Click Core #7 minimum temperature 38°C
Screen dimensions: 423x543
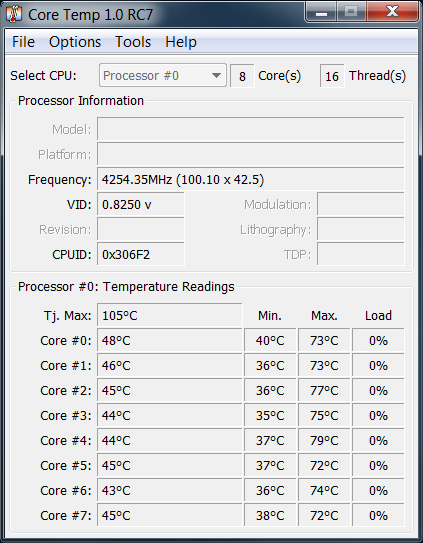click(270, 515)
